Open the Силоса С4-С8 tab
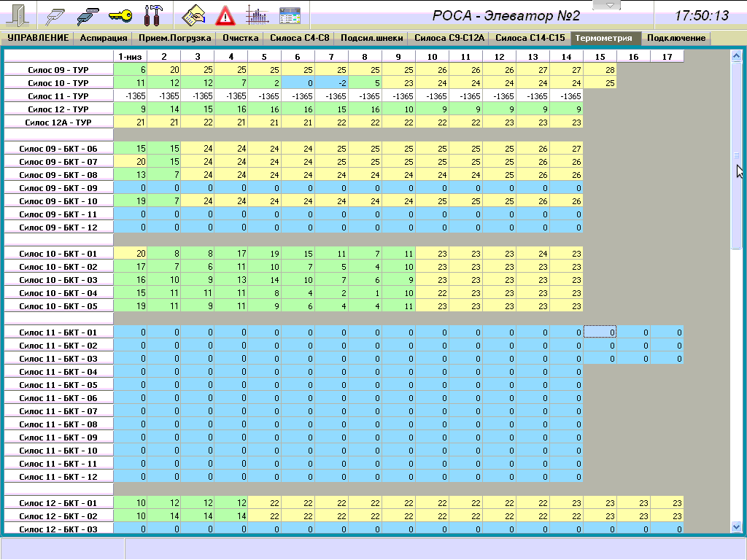 300,38
